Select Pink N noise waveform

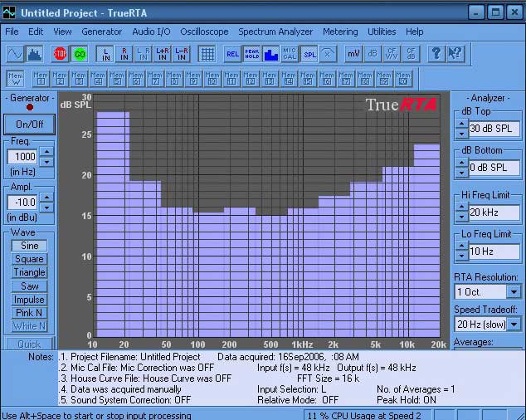point(29,313)
